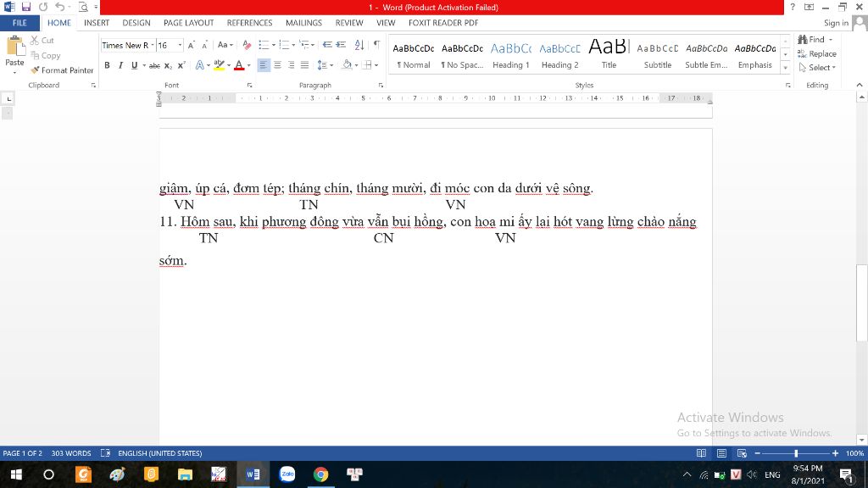Image resolution: width=868 pixels, height=488 pixels.
Task: Apply subscript x₂ formatting
Action: (169, 65)
